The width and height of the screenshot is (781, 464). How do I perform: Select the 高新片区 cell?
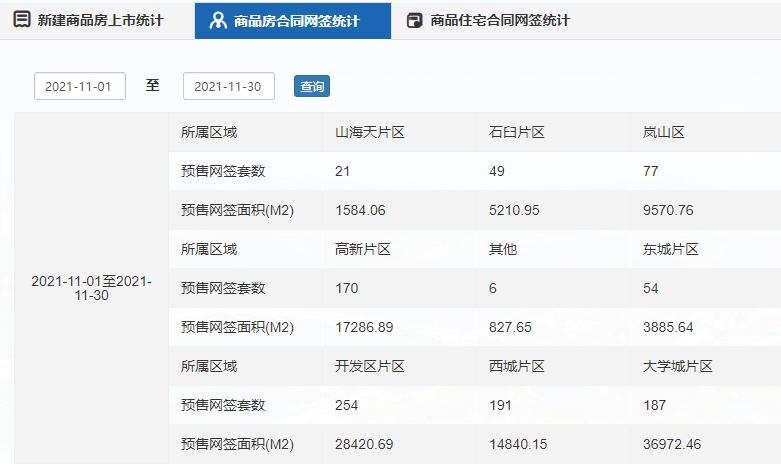pyautogui.click(x=399, y=249)
